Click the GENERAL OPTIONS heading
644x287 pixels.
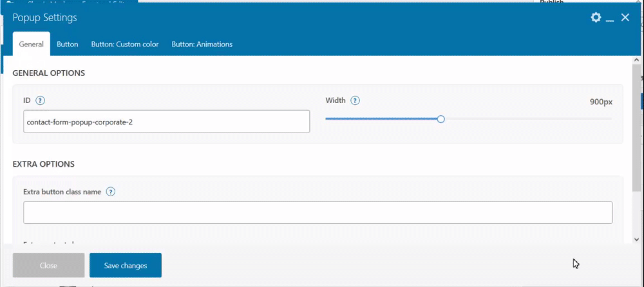click(x=49, y=73)
